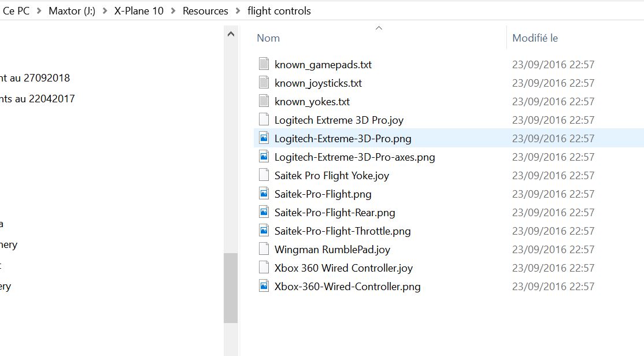Click the known_gamepads.txt file icon
Viewport: 644px width, 356px height.
pos(264,64)
